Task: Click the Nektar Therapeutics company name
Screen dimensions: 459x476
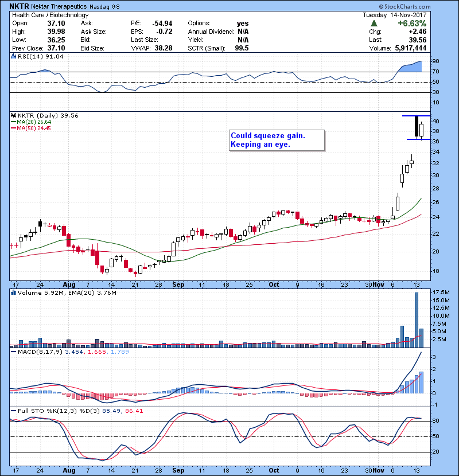Action: (59, 6)
